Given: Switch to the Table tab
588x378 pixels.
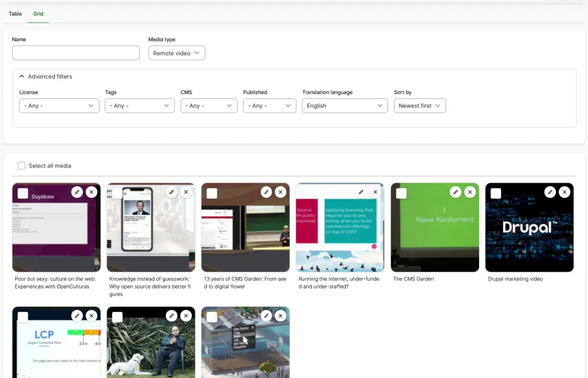Looking at the screenshot, I should coord(15,14).
